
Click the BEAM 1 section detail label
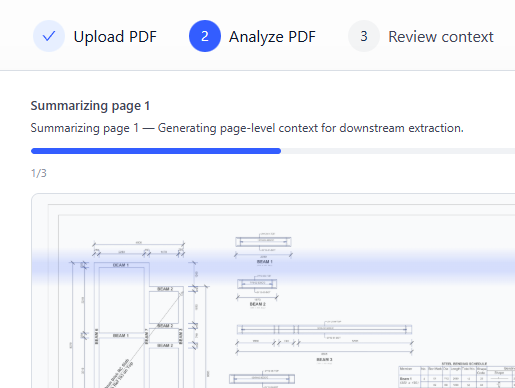pyautogui.click(x=265, y=262)
